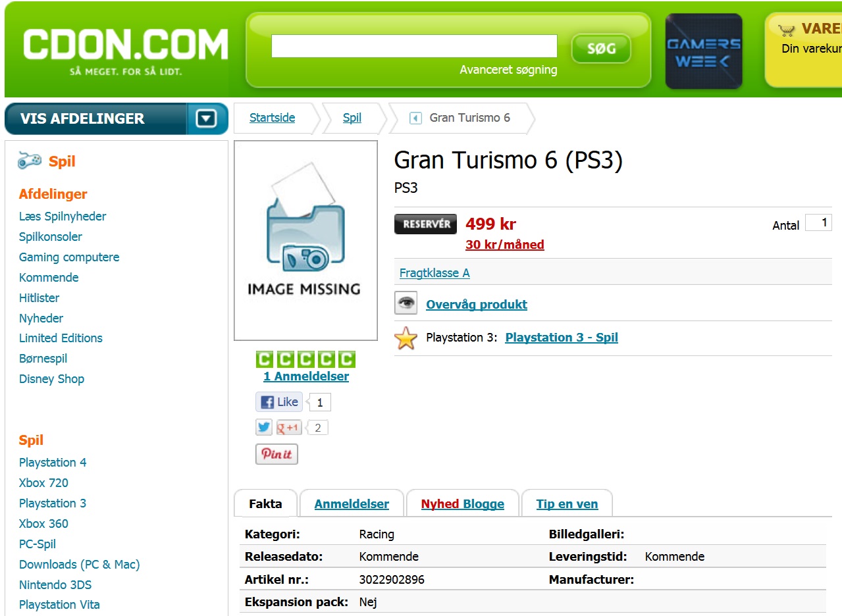Click the back arrow in Gran Turismo 6 breadcrumb

[415, 118]
